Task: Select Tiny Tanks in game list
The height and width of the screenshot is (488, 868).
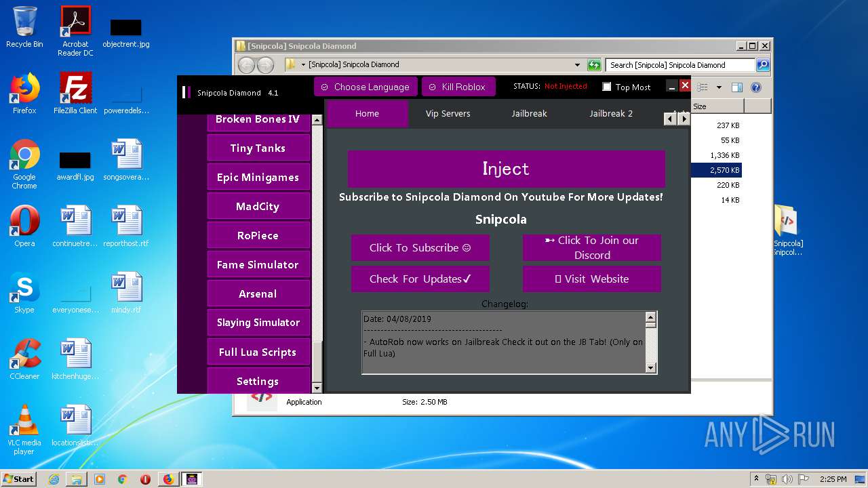Action: pyautogui.click(x=258, y=148)
